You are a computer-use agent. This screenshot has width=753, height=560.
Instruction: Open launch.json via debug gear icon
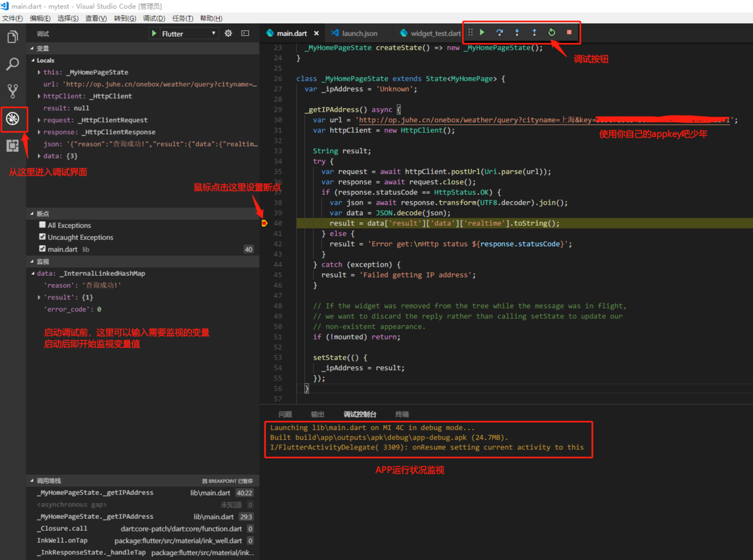tap(228, 33)
